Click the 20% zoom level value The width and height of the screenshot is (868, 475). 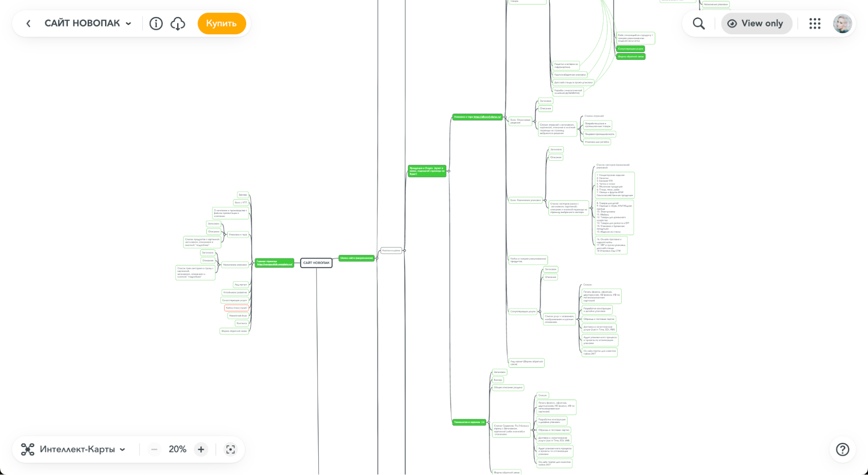(x=178, y=449)
